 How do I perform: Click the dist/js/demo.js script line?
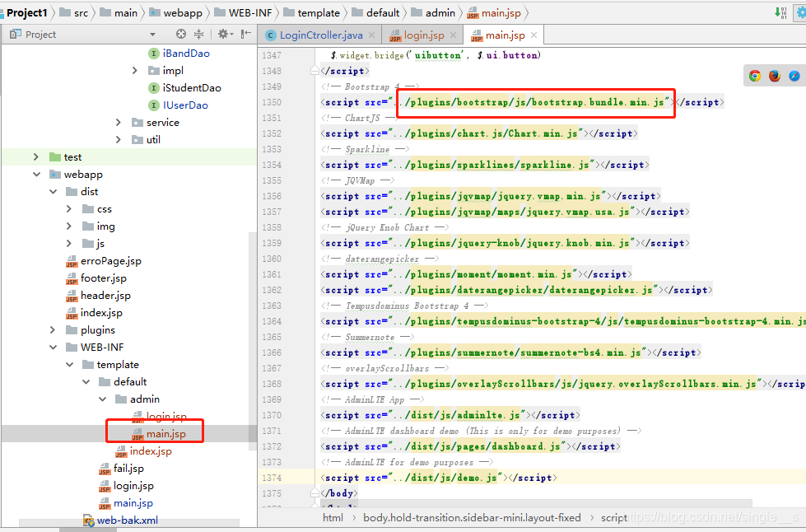pyautogui.click(x=439, y=478)
